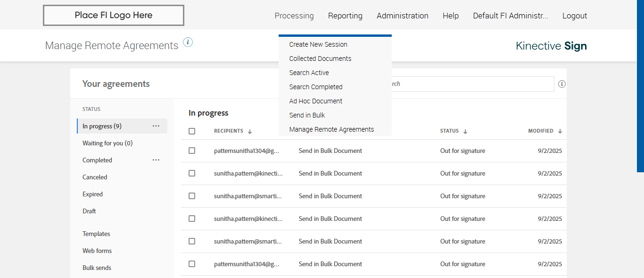Open the Templates section in sidebar
This screenshot has width=644, height=278.
click(96, 234)
